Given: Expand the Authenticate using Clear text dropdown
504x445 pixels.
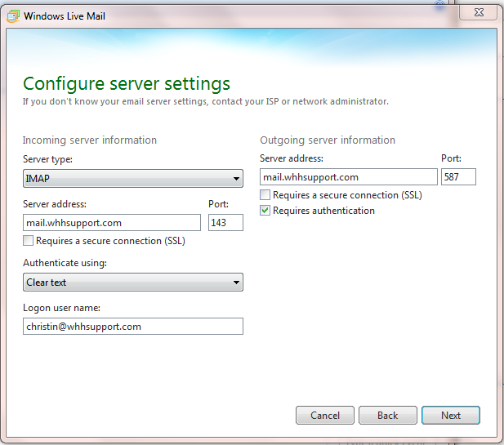Looking at the screenshot, I should pyautogui.click(x=132, y=283).
